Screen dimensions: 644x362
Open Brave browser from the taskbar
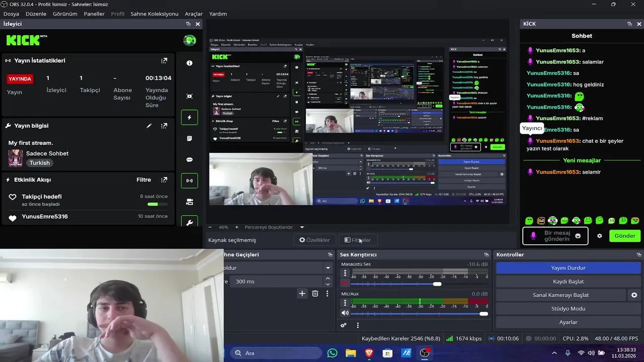point(369,353)
